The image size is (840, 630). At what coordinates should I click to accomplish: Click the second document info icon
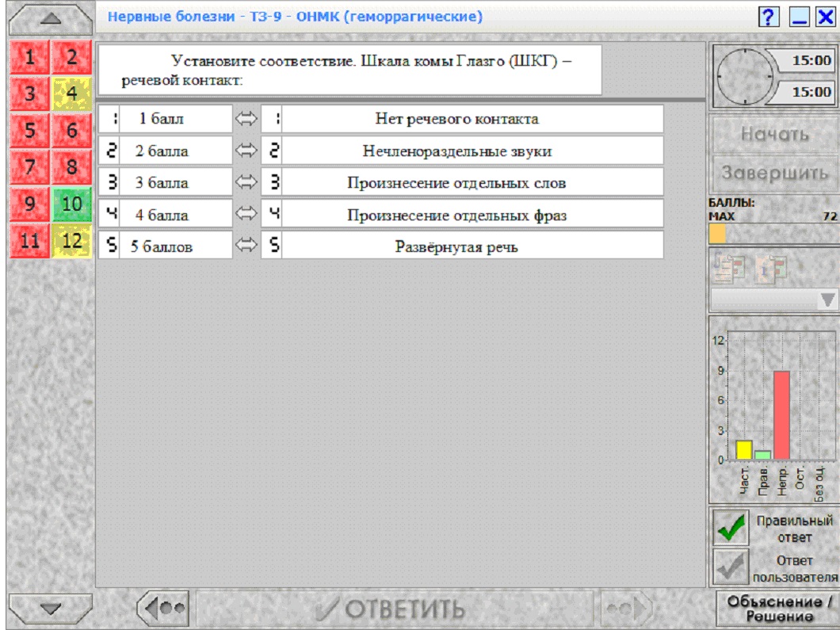[770, 268]
